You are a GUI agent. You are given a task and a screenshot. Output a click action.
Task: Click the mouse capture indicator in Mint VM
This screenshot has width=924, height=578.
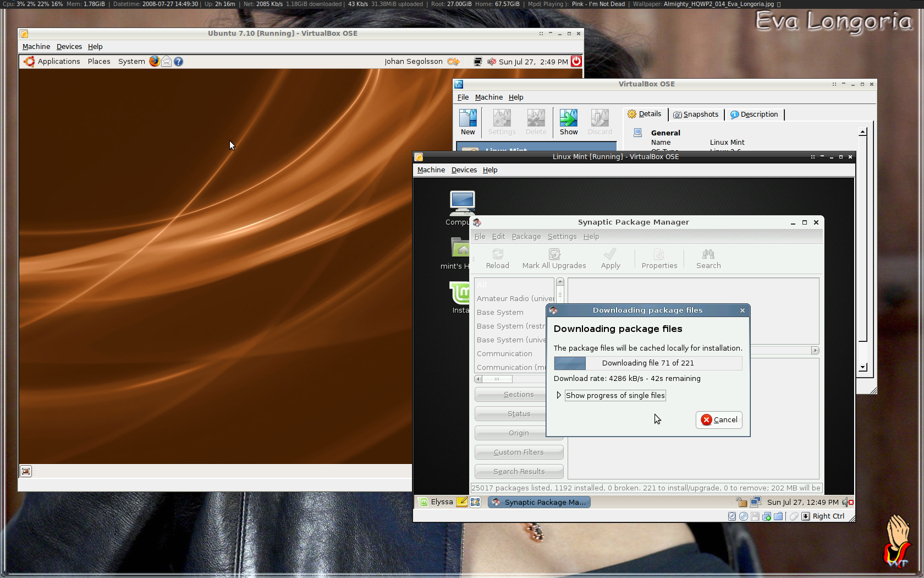[794, 516]
